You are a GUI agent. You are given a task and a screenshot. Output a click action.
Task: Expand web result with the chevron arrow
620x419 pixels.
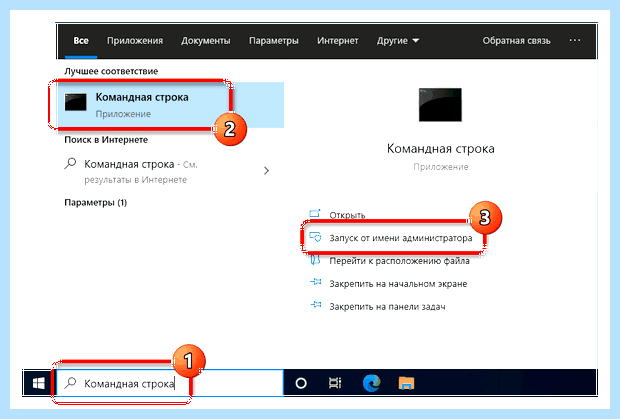(x=267, y=170)
